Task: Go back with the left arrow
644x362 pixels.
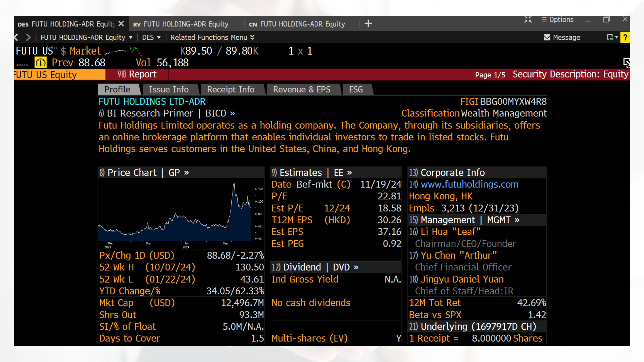Action: coord(17,38)
